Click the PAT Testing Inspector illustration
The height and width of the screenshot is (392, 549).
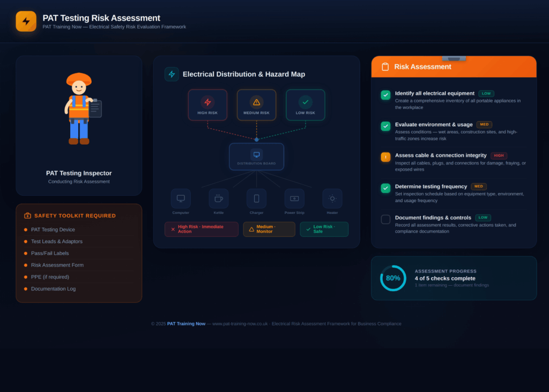pos(79,109)
